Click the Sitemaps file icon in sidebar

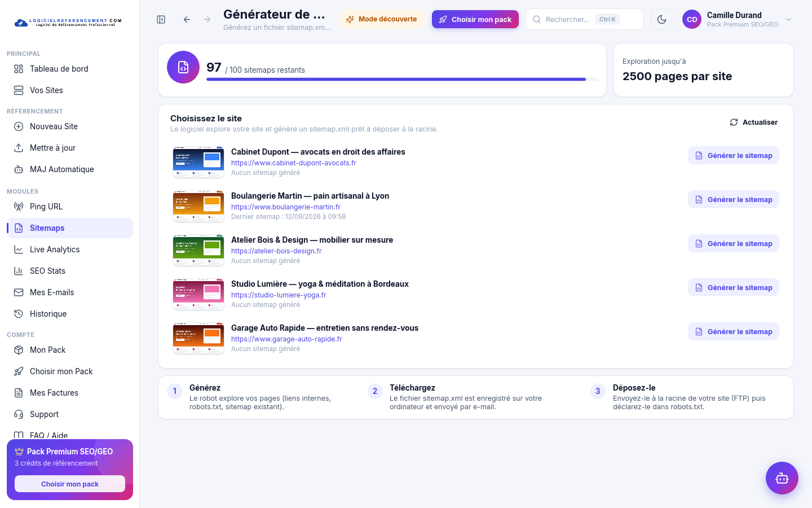point(19,228)
